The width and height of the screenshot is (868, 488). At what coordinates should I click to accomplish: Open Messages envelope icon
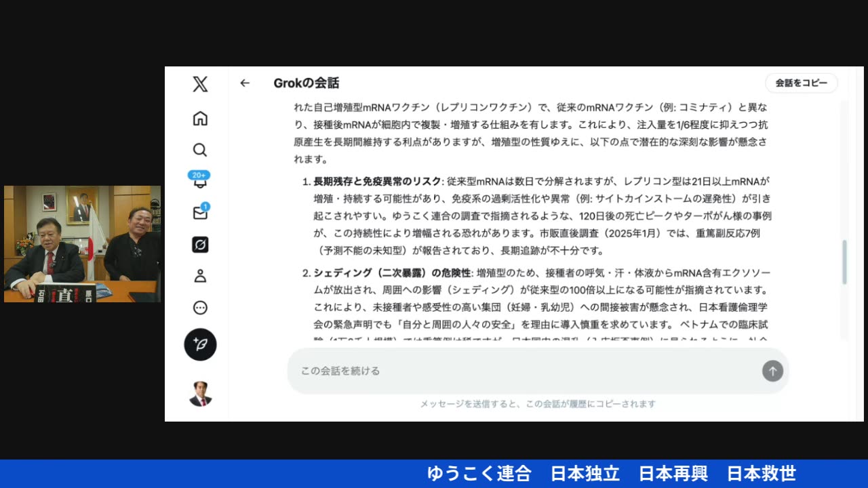tap(200, 212)
